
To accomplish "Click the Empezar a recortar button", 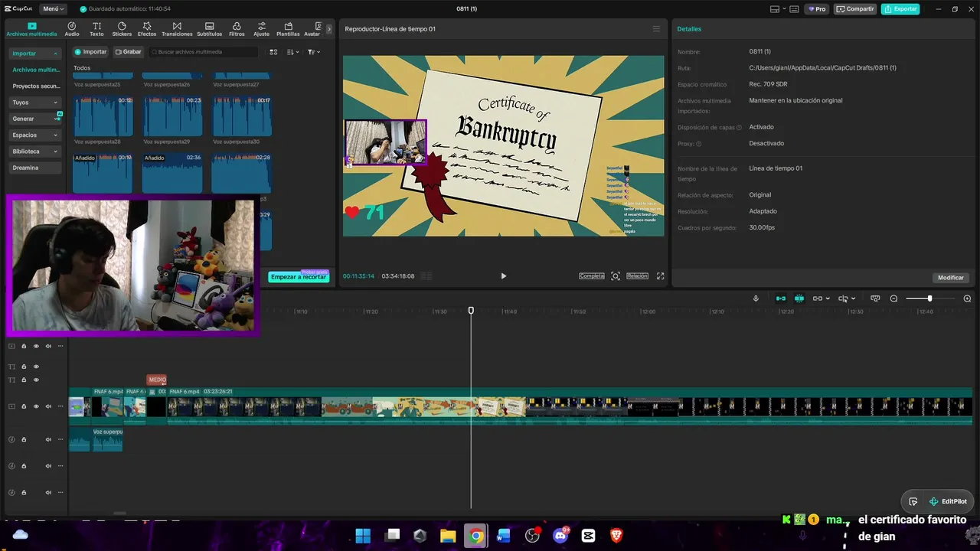I will [299, 277].
